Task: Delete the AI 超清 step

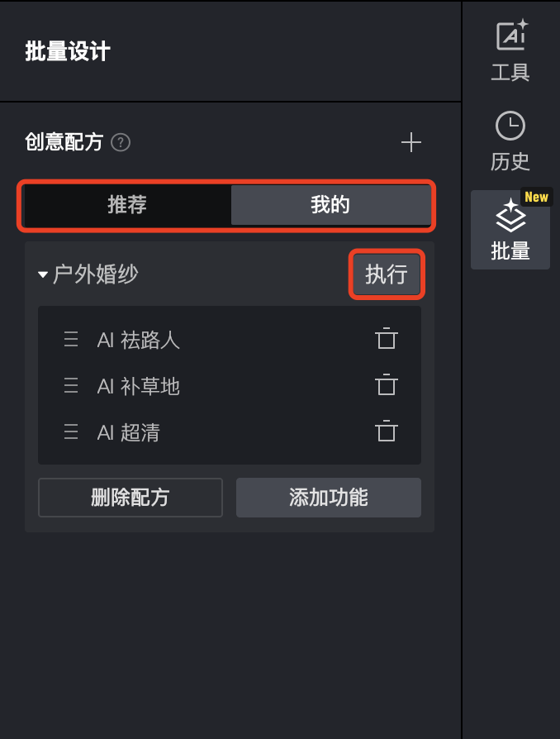Action: click(386, 432)
